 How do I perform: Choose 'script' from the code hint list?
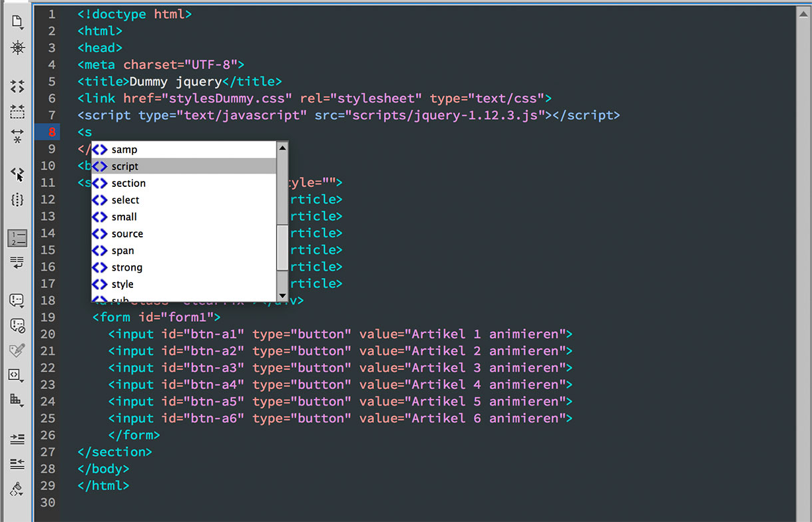[184, 166]
